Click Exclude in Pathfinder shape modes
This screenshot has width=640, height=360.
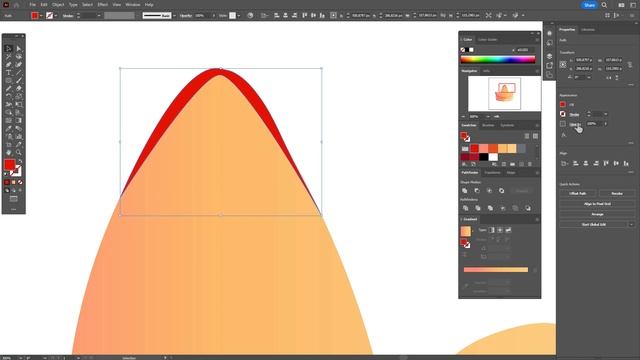[501, 191]
